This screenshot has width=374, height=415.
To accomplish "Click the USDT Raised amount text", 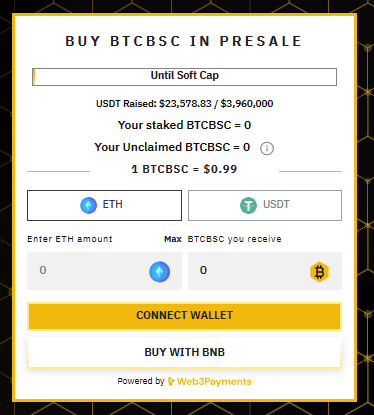I will coord(184,104).
